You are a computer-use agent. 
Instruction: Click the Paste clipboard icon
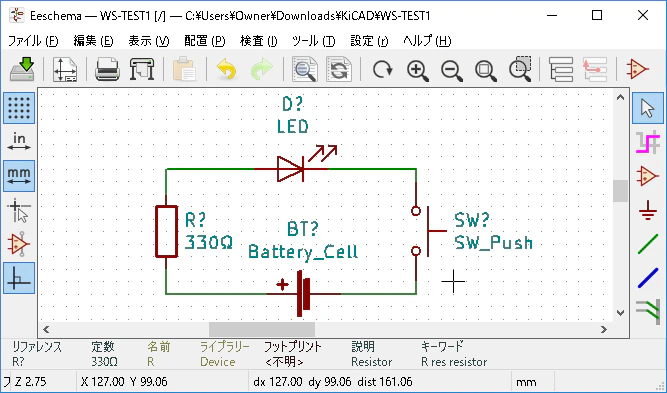click(x=184, y=69)
